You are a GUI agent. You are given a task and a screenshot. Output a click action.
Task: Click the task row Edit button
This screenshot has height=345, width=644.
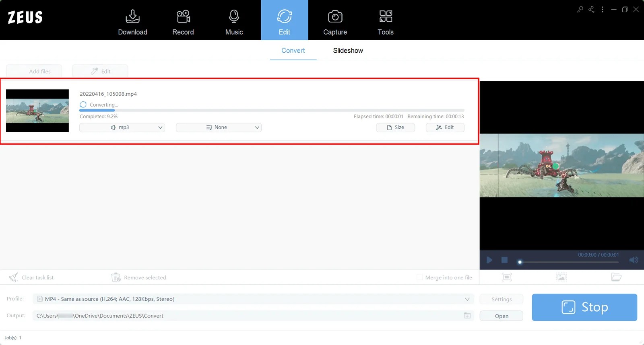[x=445, y=127]
